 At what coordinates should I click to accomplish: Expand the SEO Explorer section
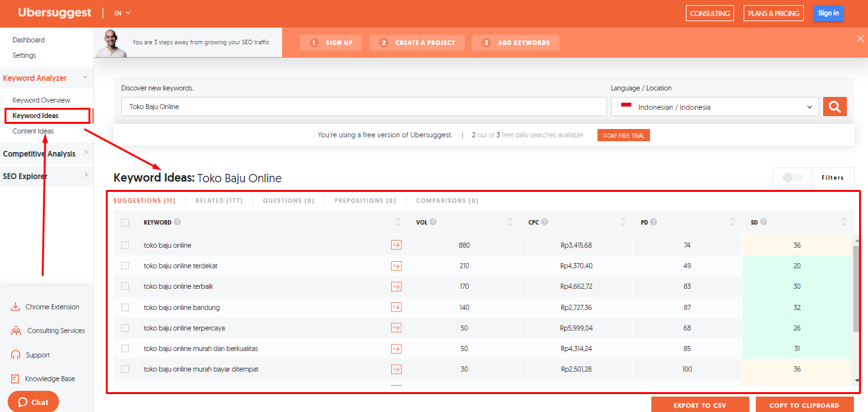click(x=86, y=176)
